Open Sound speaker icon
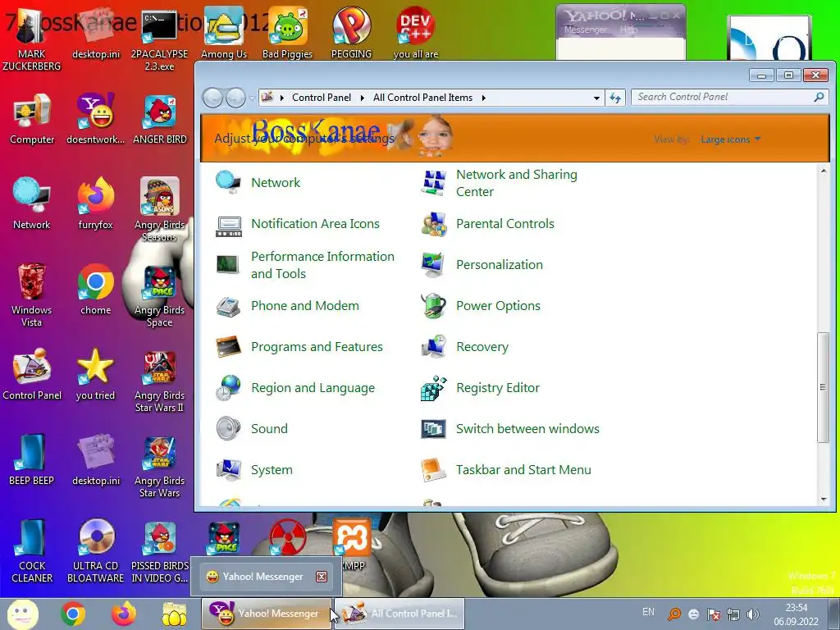The height and width of the screenshot is (630, 840). [229, 429]
